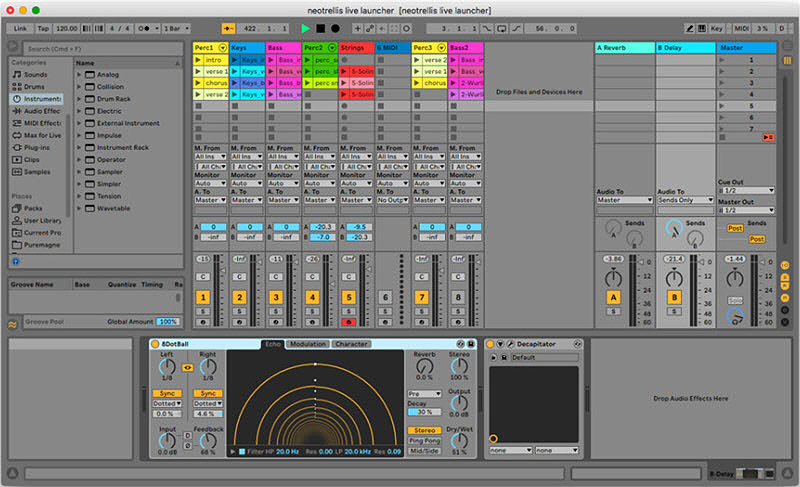This screenshot has width=800, height=487.
Task: Click the Arrangement Record button
Action: tap(335, 29)
